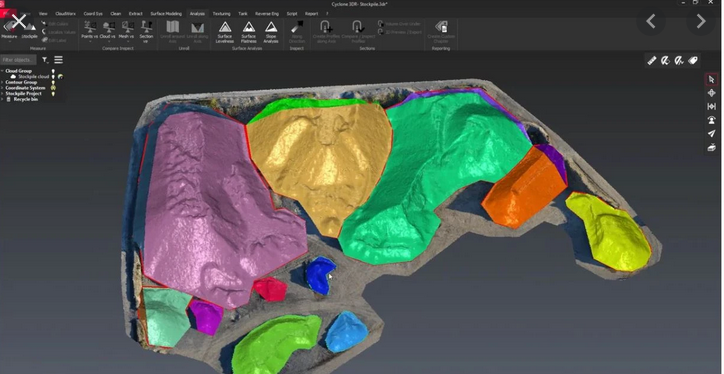
Task: Click the Filter objects search field
Action: tap(18, 60)
